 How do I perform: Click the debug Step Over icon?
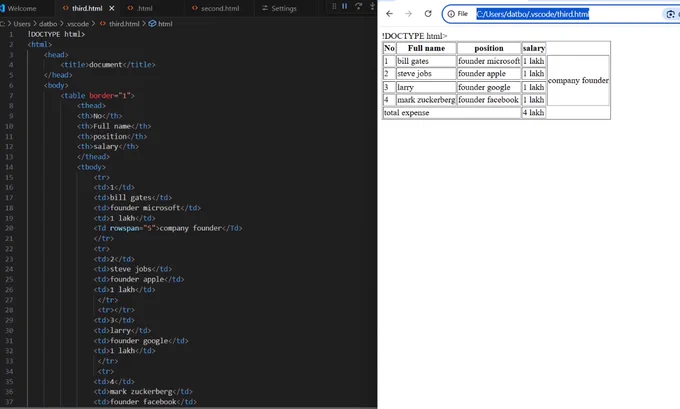[359, 6]
